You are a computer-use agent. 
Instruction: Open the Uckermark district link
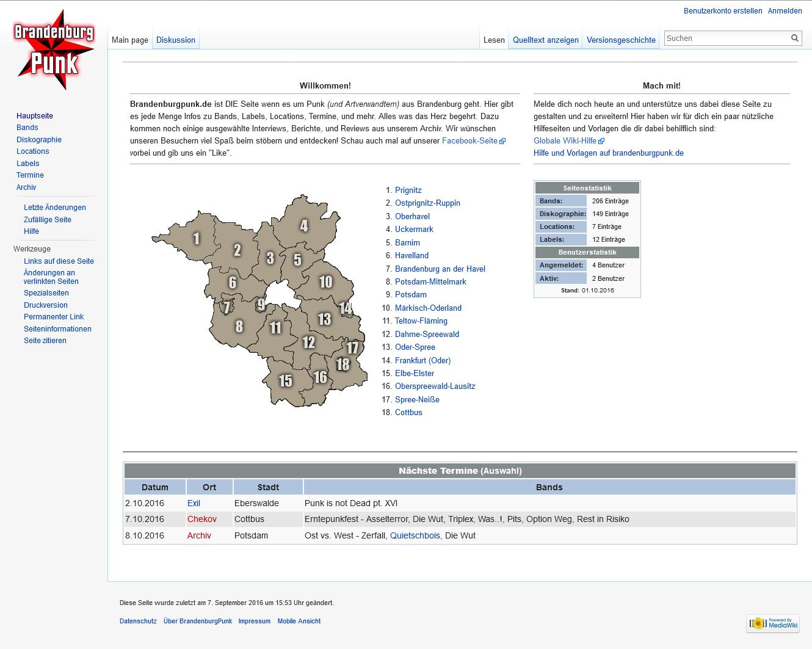tap(414, 230)
